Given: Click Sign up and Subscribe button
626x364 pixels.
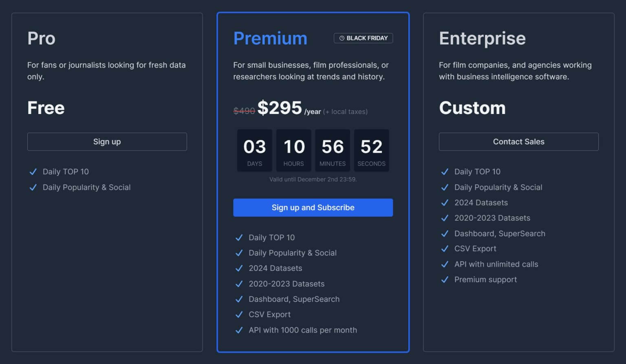Looking at the screenshot, I should [x=313, y=208].
